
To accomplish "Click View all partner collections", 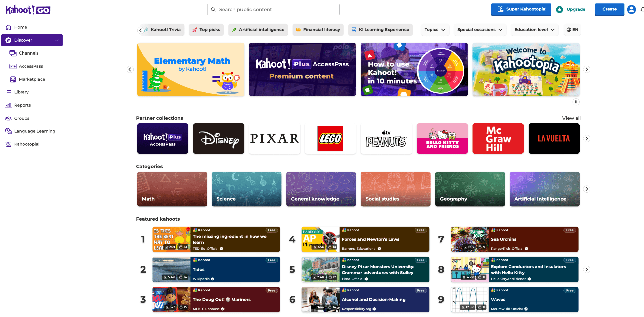I will tap(571, 118).
